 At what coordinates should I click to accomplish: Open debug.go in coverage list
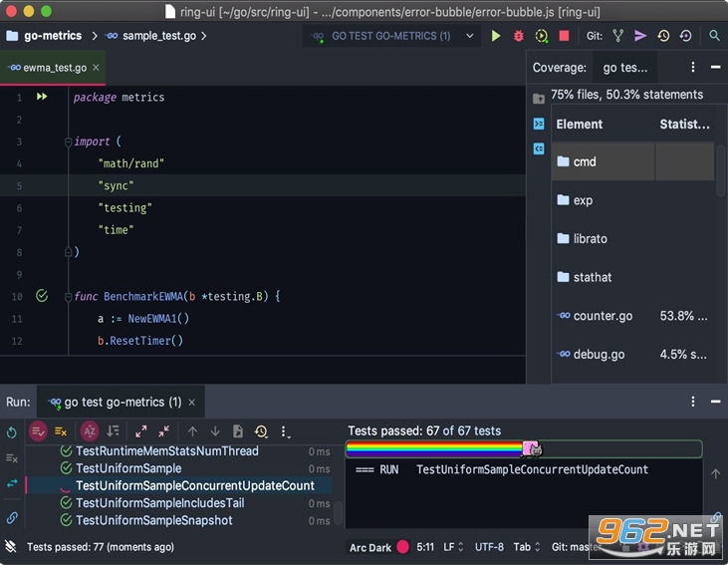pyautogui.click(x=632, y=355)
